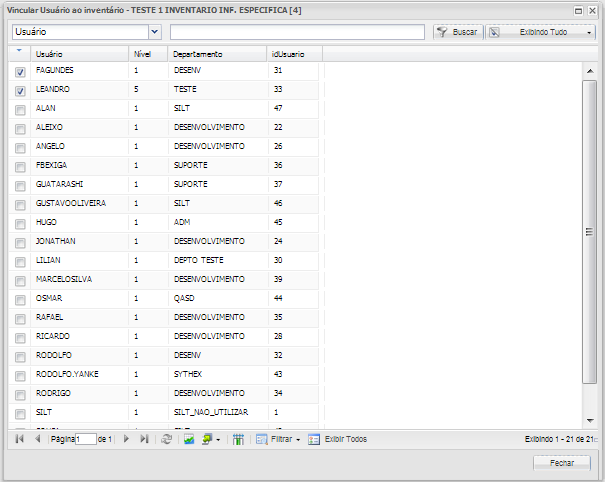This screenshot has height=482, width=605.
Task: Click the RODOLFO user name
Action: tap(54, 355)
